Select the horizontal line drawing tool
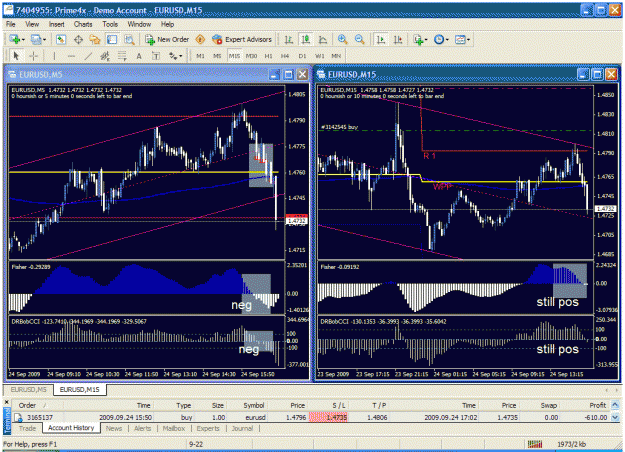 point(71,56)
